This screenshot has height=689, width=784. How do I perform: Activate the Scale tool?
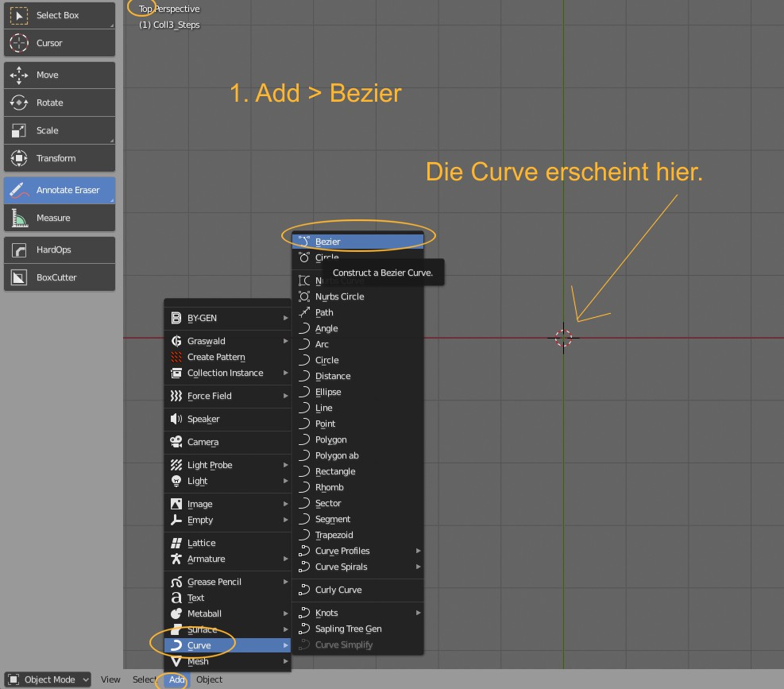60,130
